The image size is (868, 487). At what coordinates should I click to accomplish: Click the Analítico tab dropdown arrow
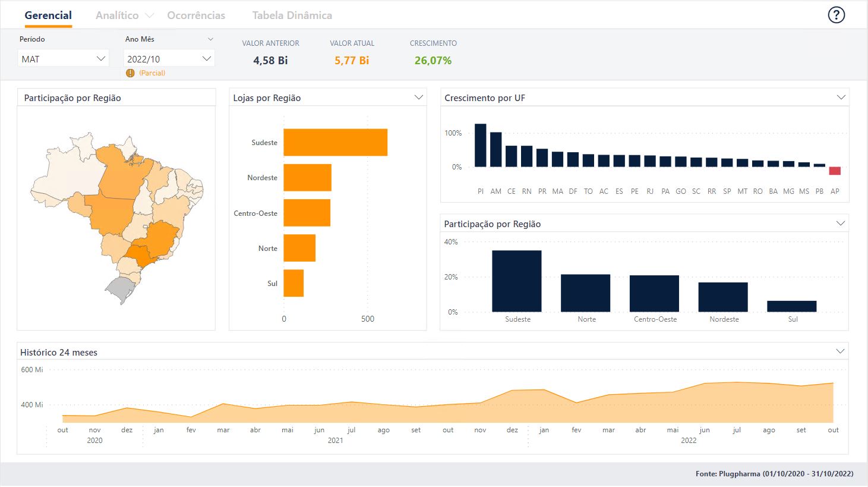pyautogui.click(x=149, y=15)
